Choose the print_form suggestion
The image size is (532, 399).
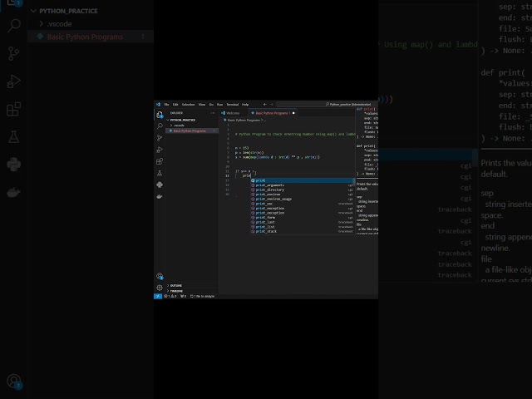tap(302, 218)
